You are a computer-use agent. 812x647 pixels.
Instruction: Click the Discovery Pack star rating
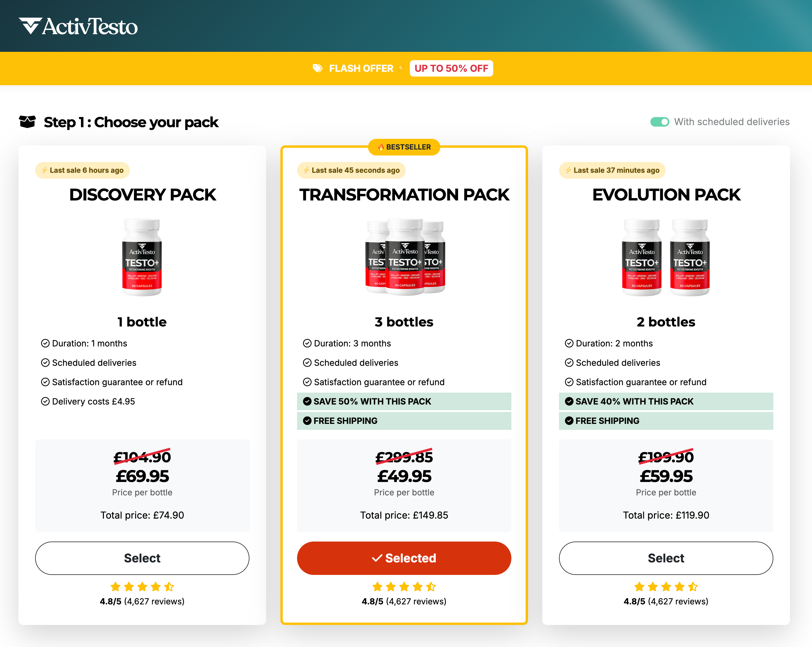coord(142,587)
